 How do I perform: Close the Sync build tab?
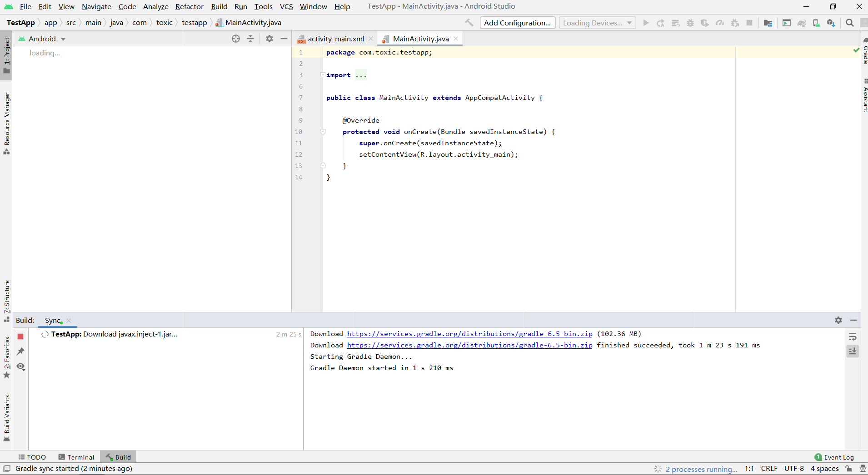pyautogui.click(x=69, y=320)
